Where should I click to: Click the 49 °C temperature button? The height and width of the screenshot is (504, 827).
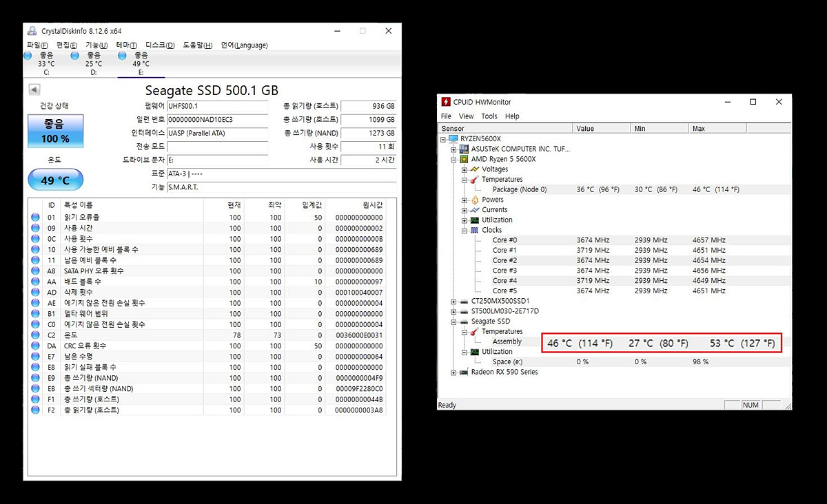(55, 180)
